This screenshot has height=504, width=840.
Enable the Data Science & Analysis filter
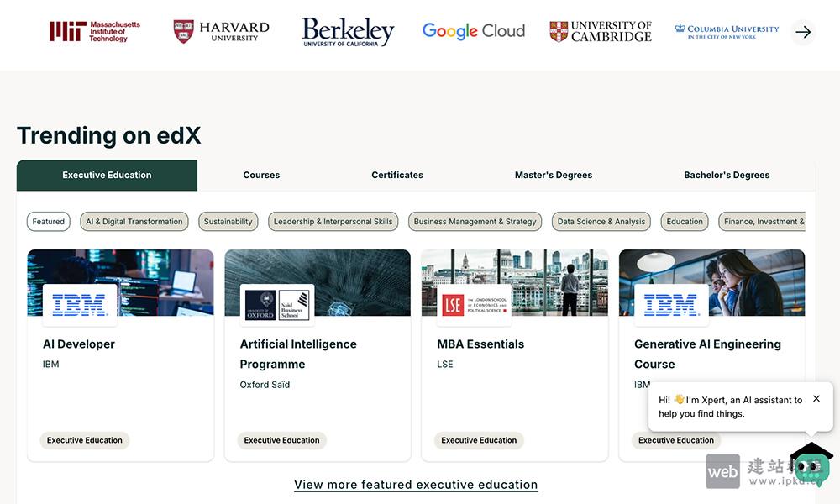point(601,221)
